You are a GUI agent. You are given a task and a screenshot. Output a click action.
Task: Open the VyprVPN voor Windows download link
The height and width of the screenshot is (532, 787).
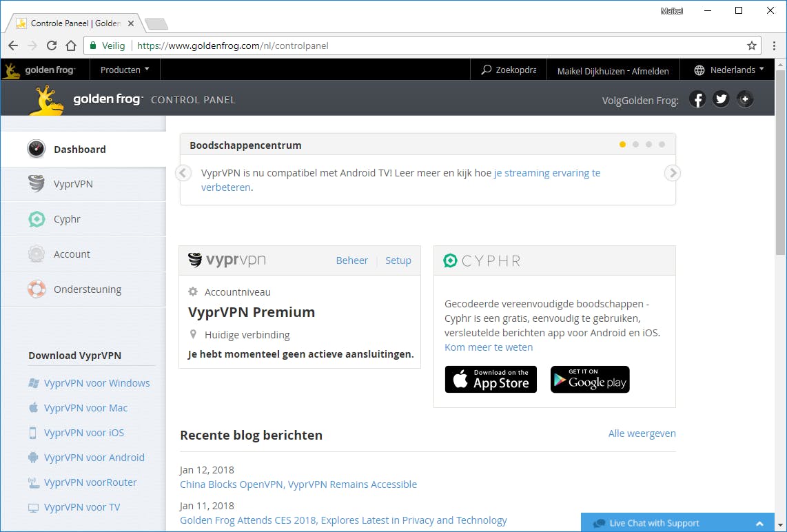pyautogui.click(x=96, y=383)
